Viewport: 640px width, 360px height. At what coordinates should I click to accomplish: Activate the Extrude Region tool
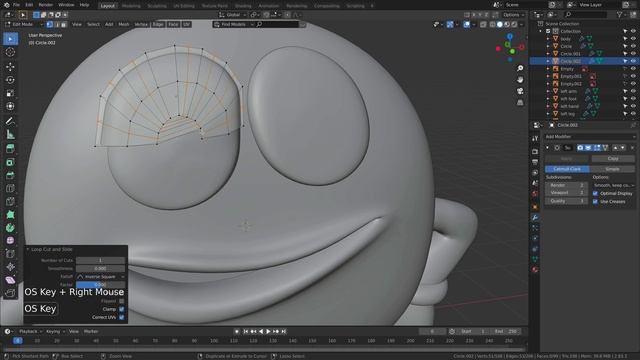(x=10, y=149)
